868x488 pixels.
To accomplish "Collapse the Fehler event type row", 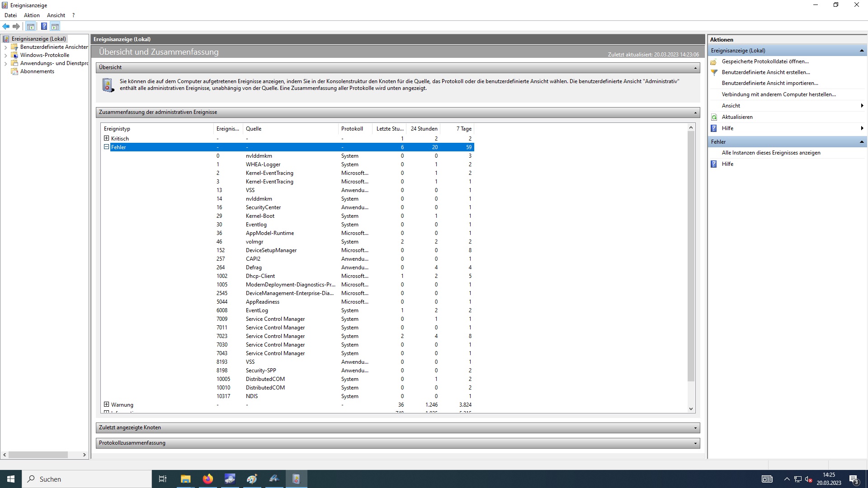I will point(107,147).
